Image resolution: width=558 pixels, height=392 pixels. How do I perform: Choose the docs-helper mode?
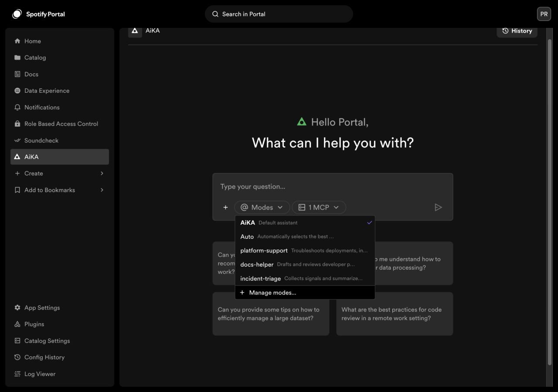coord(305,264)
